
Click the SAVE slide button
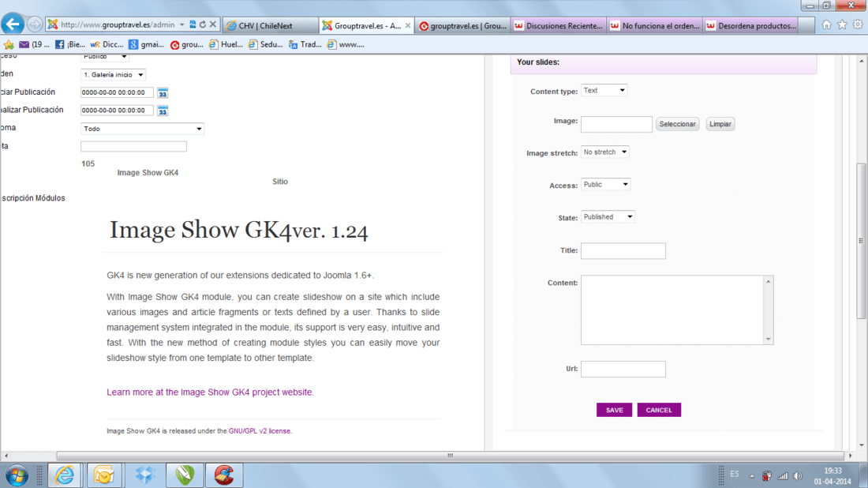(614, 410)
